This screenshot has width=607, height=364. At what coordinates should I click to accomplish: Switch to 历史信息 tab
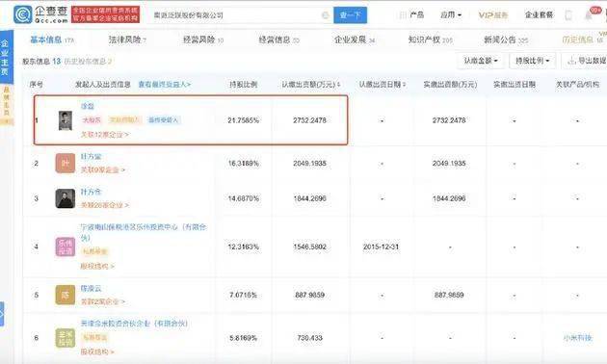(x=582, y=39)
